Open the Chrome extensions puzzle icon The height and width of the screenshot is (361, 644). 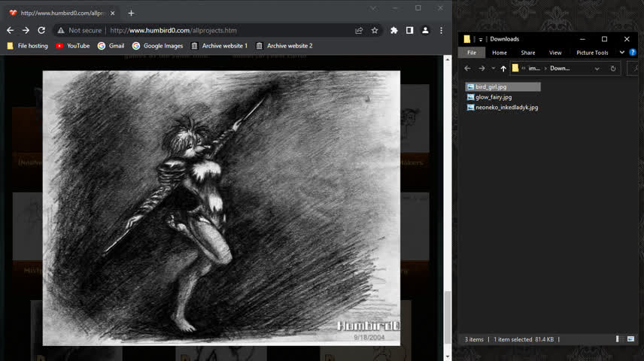(393, 30)
